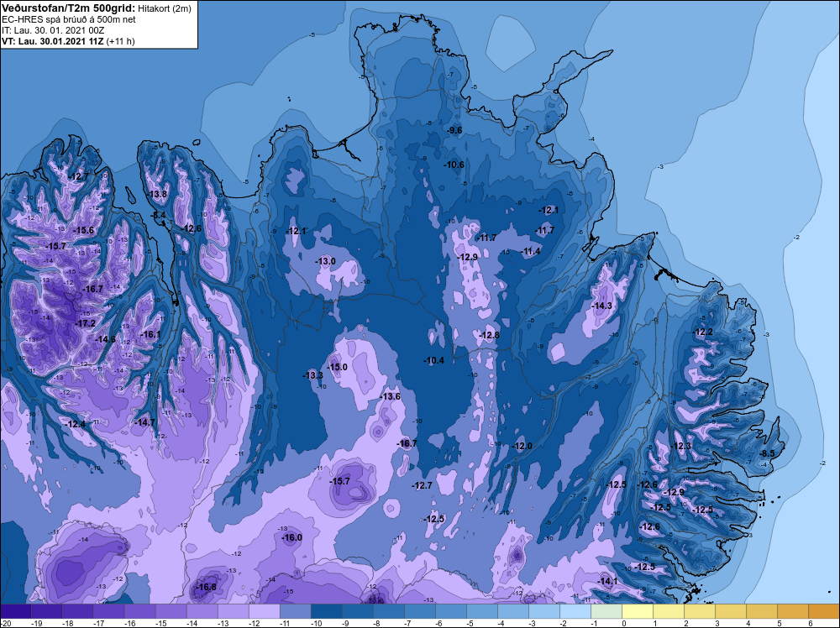Screen dimensions: 840x628
Task: Click the -8.5 coastal temperature label
Action: tap(767, 453)
